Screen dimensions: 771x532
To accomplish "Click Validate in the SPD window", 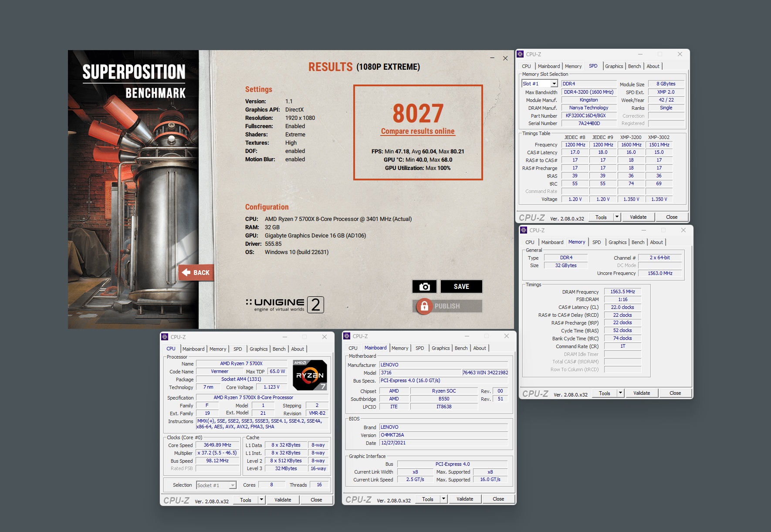I will point(638,217).
